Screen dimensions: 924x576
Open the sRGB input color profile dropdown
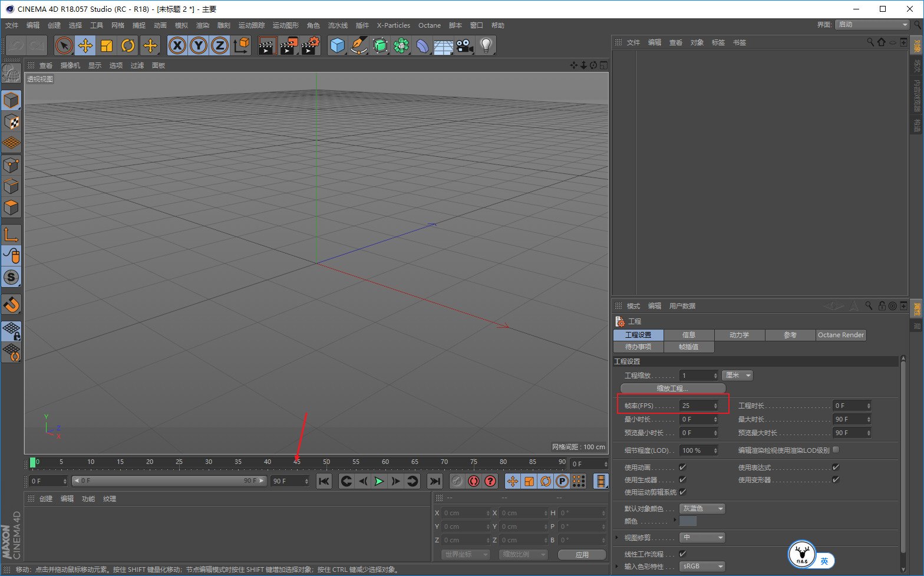point(702,567)
